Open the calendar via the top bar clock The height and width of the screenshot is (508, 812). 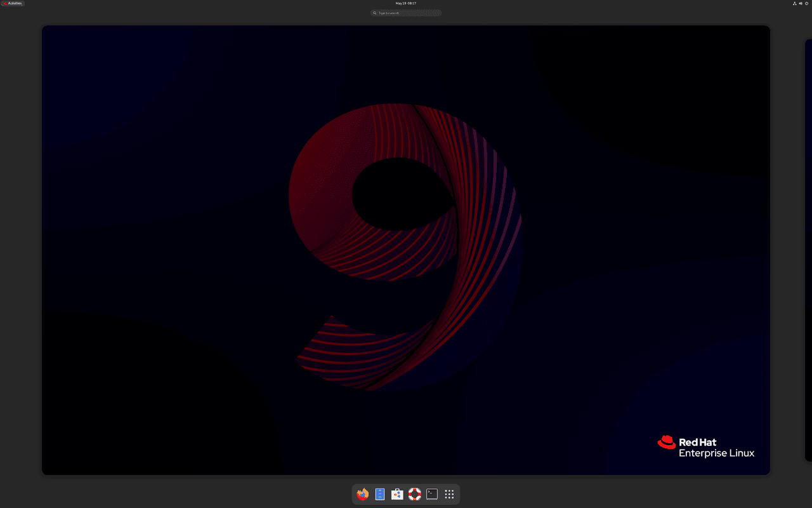(406, 3)
